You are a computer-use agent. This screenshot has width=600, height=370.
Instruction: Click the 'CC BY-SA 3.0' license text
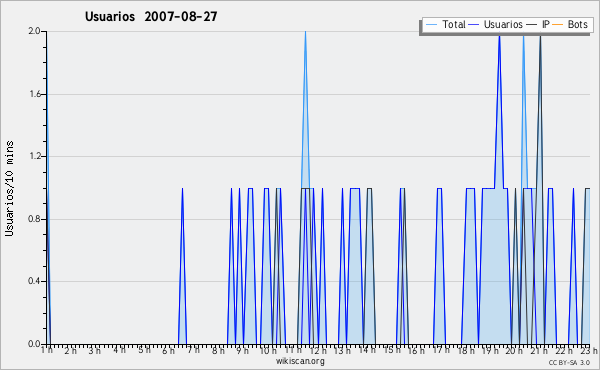pyautogui.click(x=569, y=363)
